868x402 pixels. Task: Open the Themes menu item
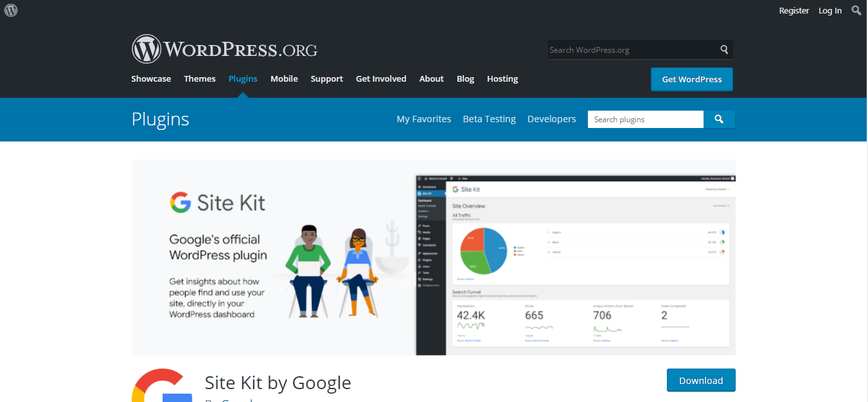[x=200, y=78]
